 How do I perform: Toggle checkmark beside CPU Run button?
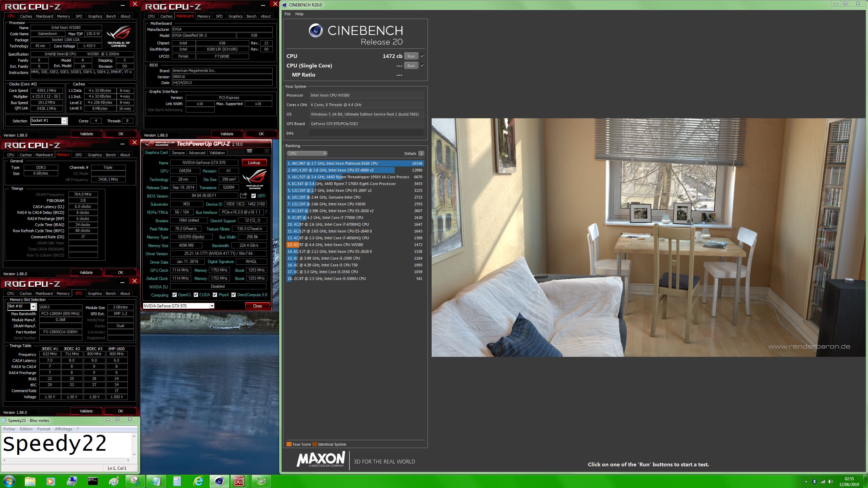pos(422,56)
